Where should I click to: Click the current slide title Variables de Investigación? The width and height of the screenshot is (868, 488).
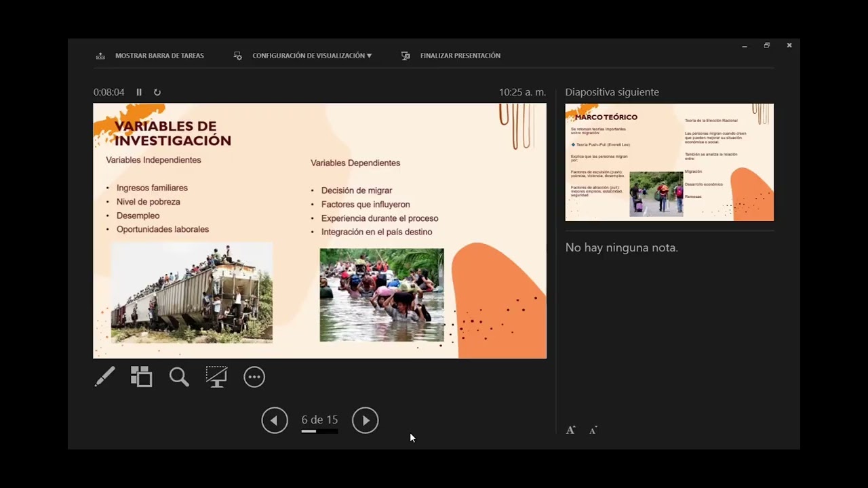point(173,134)
